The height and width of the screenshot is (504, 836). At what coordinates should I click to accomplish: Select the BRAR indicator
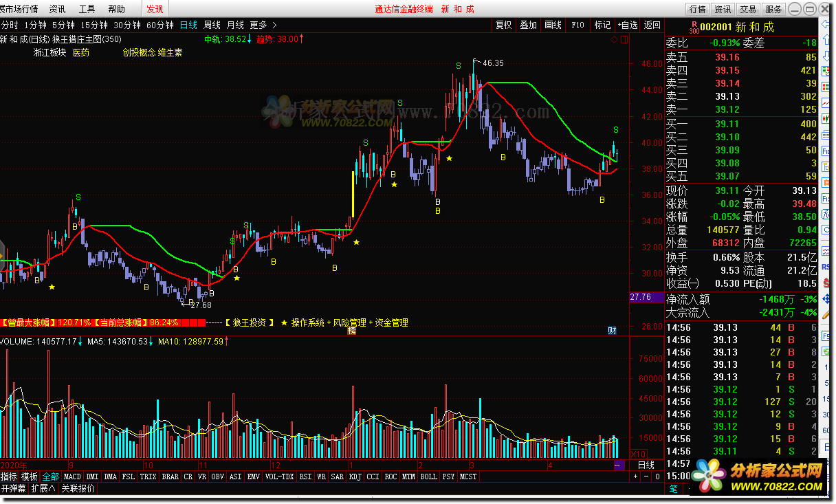coord(170,476)
